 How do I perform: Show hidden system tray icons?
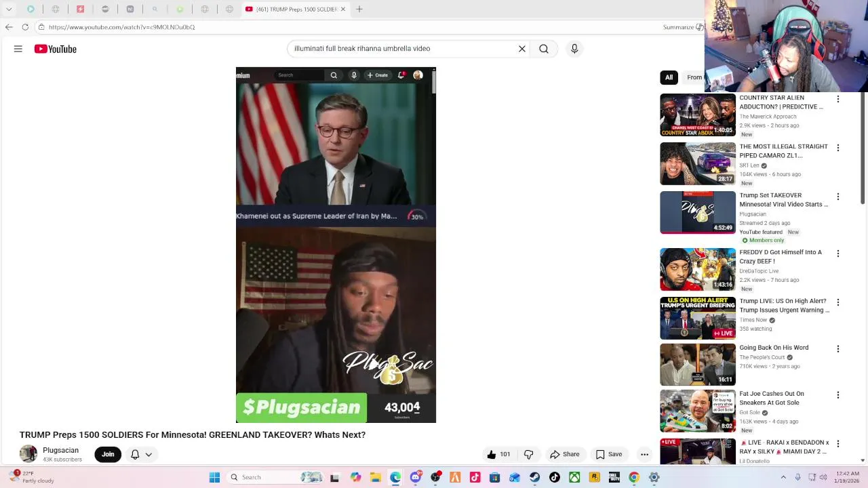[783, 477]
